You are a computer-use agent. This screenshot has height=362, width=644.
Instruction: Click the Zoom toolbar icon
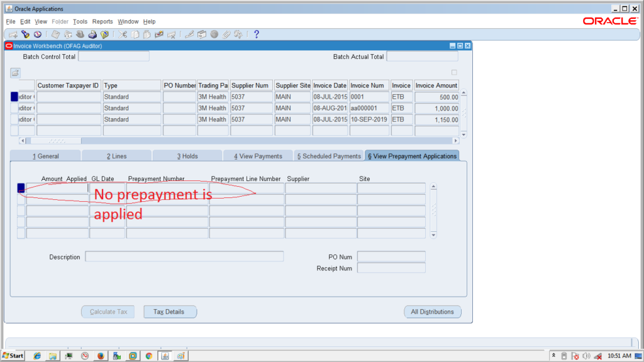202,35
